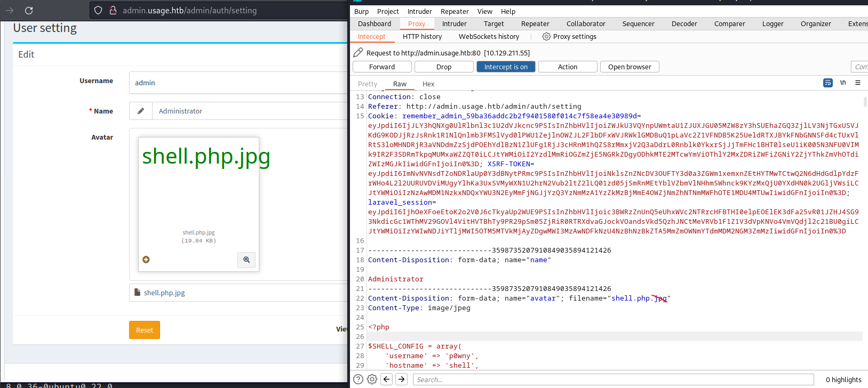Click the filename shell.php.jpg in request

[x=640, y=298]
